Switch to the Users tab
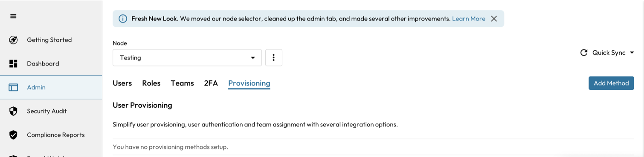 (122, 83)
